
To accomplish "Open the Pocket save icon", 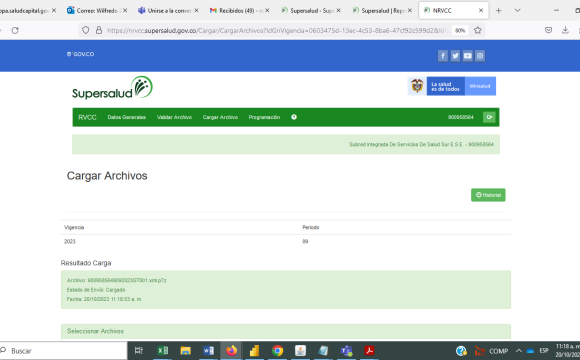I will [x=548, y=30].
